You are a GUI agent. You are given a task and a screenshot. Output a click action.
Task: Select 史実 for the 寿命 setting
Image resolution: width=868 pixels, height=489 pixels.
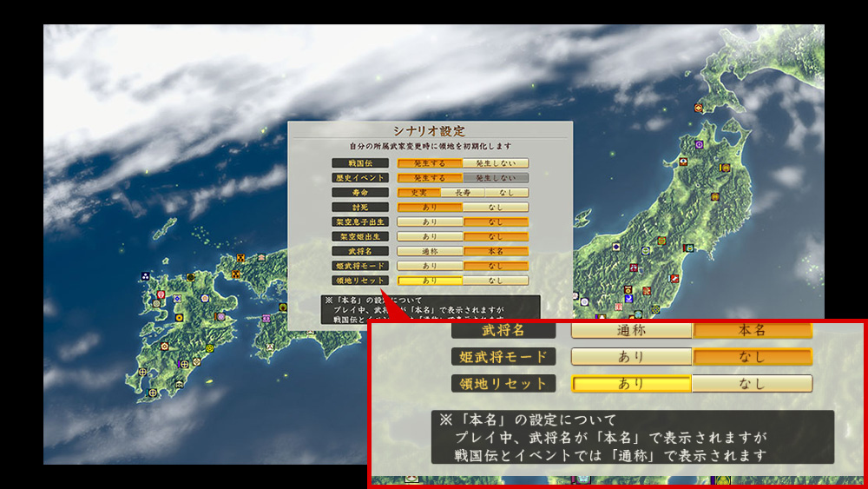point(418,192)
